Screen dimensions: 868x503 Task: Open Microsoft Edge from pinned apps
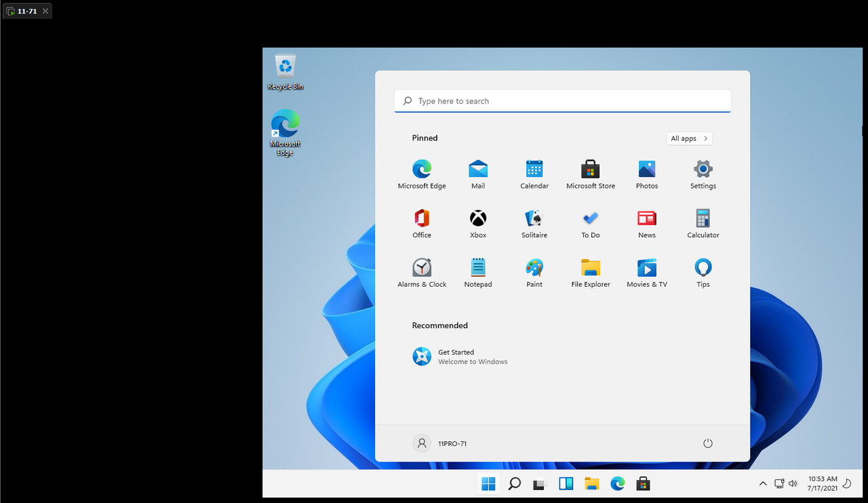point(422,174)
